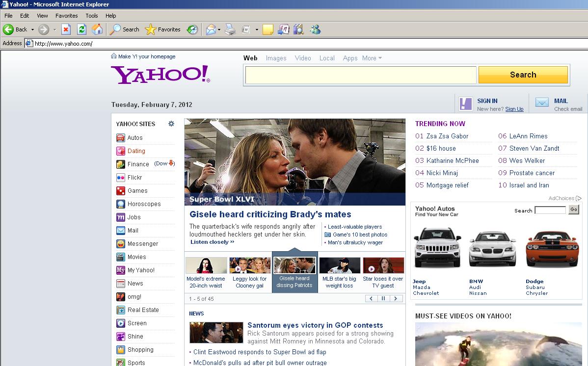The image size is (588, 366).
Task: Go to next featured stories set
Action: tap(396, 298)
